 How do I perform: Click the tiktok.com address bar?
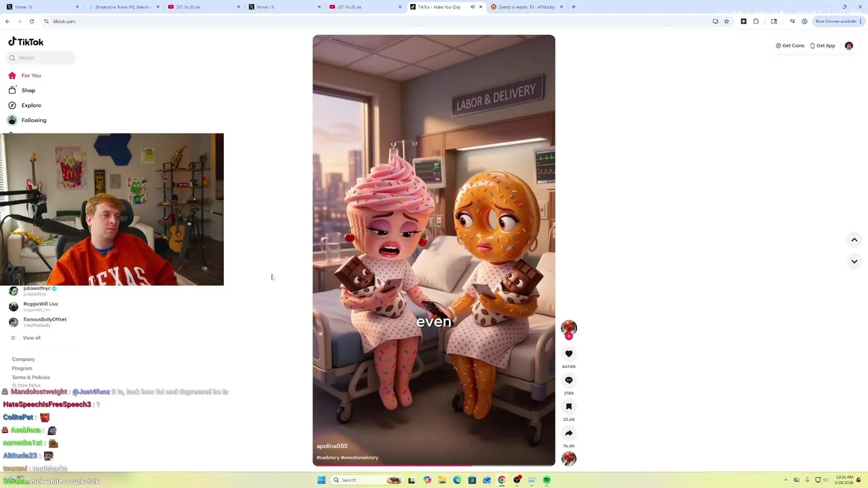point(373,21)
